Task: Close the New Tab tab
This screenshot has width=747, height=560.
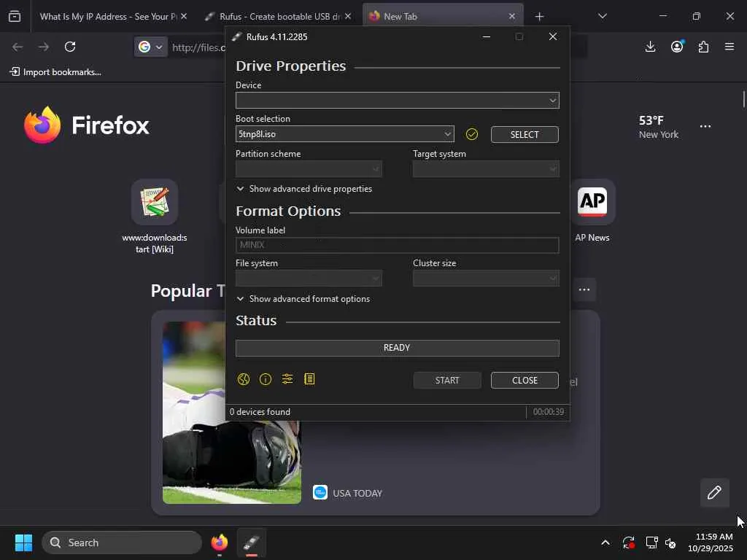Action: click(511, 16)
